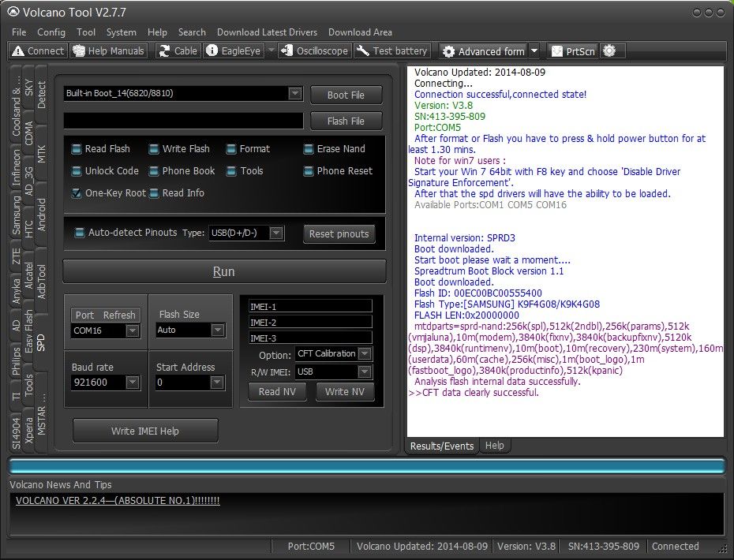
Task: Open the Download Area menu
Action: click(360, 32)
